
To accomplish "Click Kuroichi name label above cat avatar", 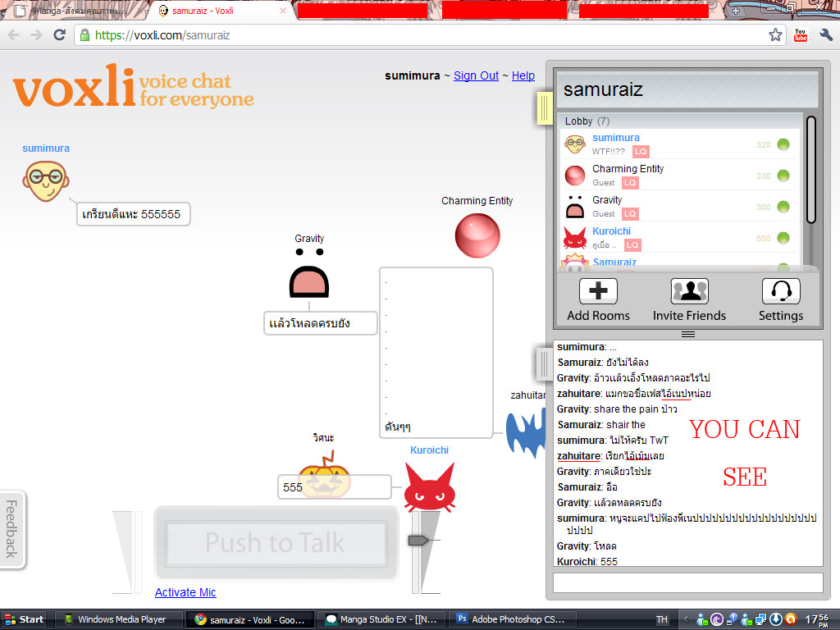I will pyautogui.click(x=429, y=450).
